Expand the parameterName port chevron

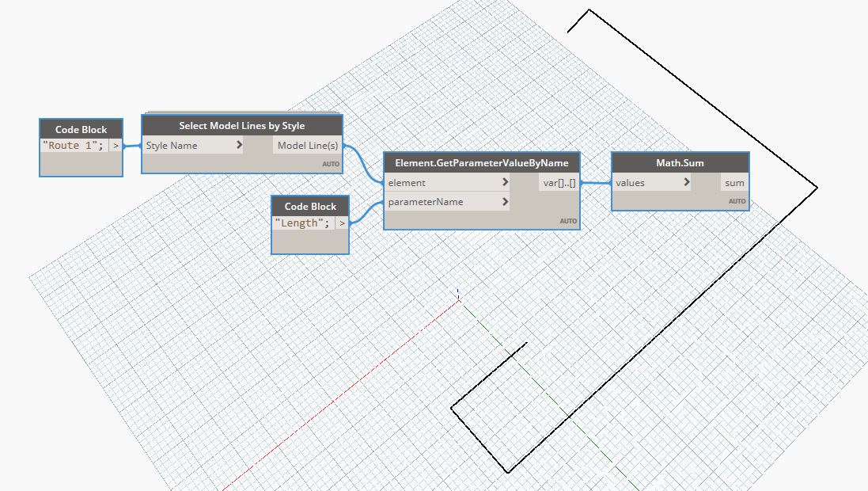pos(505,201)
